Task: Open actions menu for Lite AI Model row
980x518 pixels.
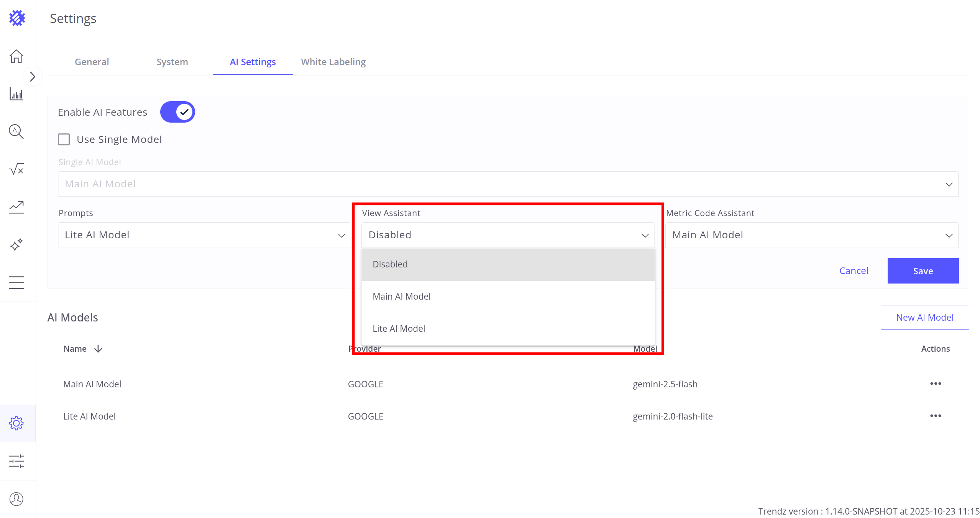Action: (935, 416)
